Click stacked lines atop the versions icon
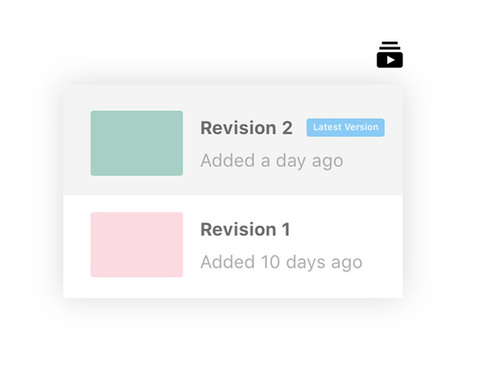 390,45
